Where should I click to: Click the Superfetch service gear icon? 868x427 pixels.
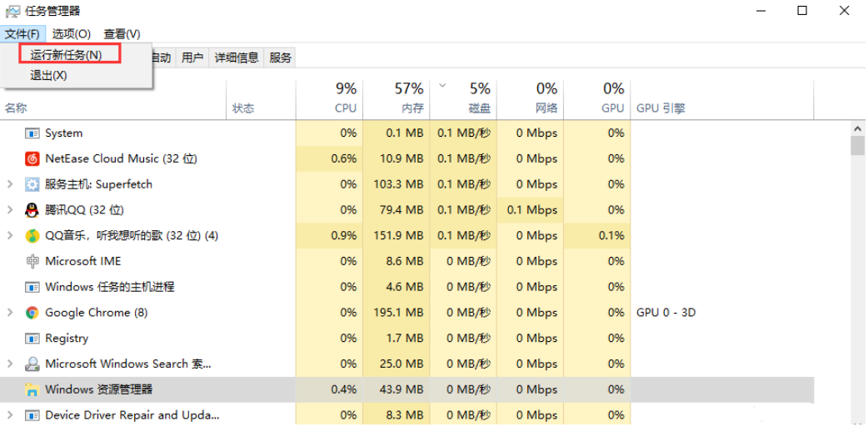click(x=32, y=184)
